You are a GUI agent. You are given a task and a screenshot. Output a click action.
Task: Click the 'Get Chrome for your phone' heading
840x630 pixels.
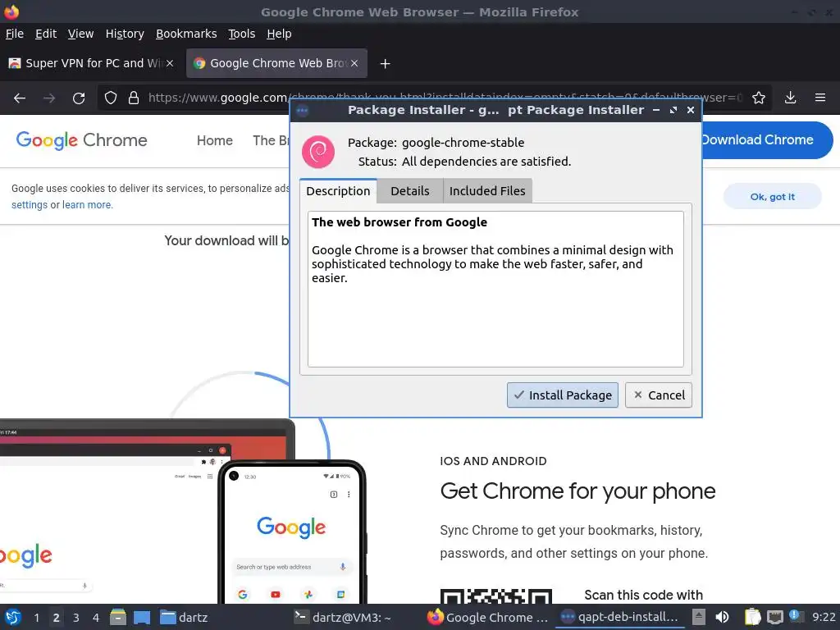pyautogui.click(x=577, y=491)
